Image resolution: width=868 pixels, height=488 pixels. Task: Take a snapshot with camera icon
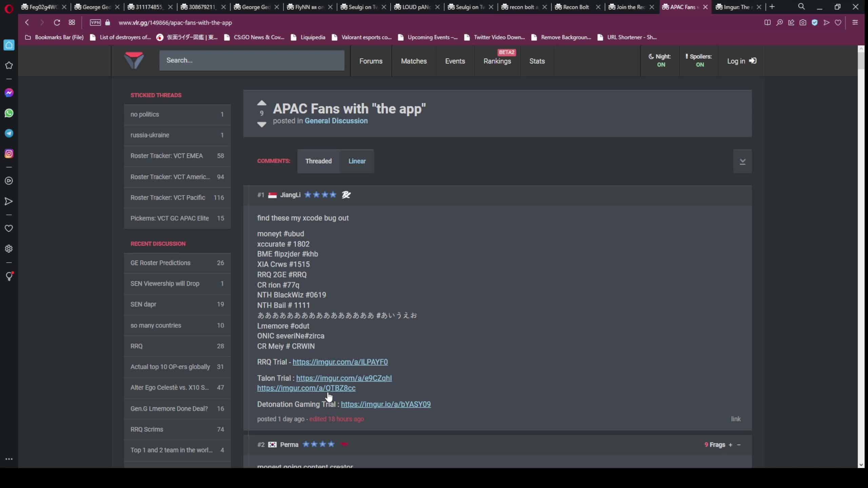[x=803, y=23]
